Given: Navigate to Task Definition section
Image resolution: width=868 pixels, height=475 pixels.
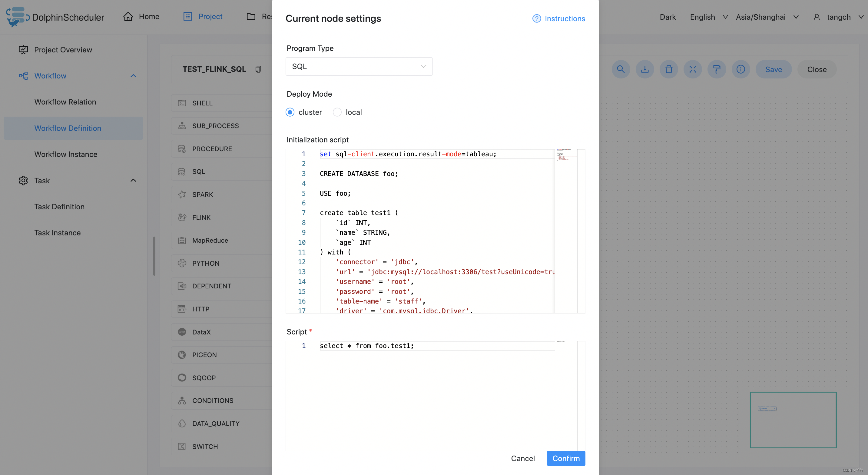Looking at the screenshot, I should [59, 207].
